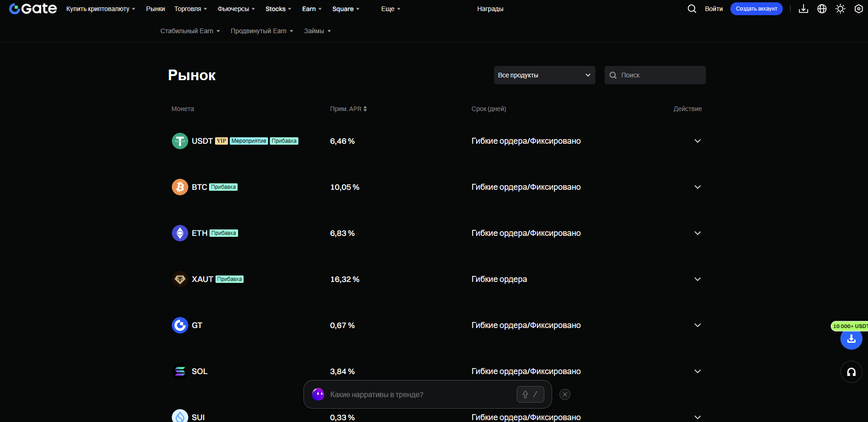The height and width of the screenshot is (422, 868).
Task: Click the Gate logo
Action: click(x=33, y=9)
